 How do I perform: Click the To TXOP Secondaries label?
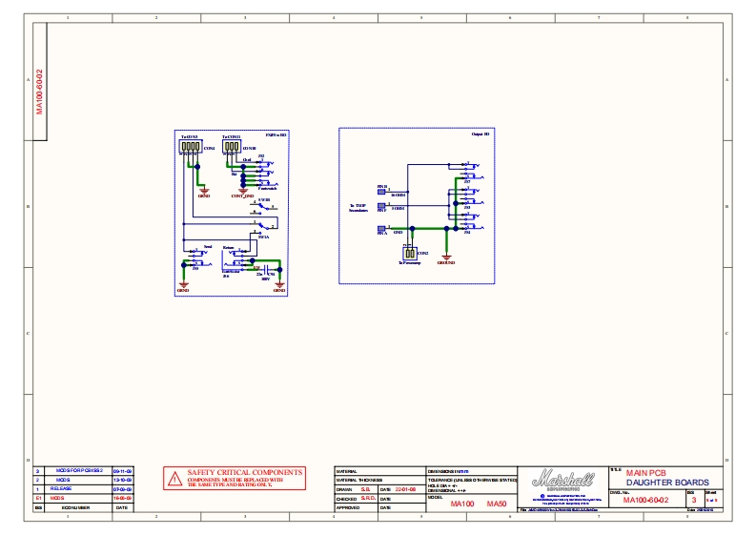click(358, 208)
